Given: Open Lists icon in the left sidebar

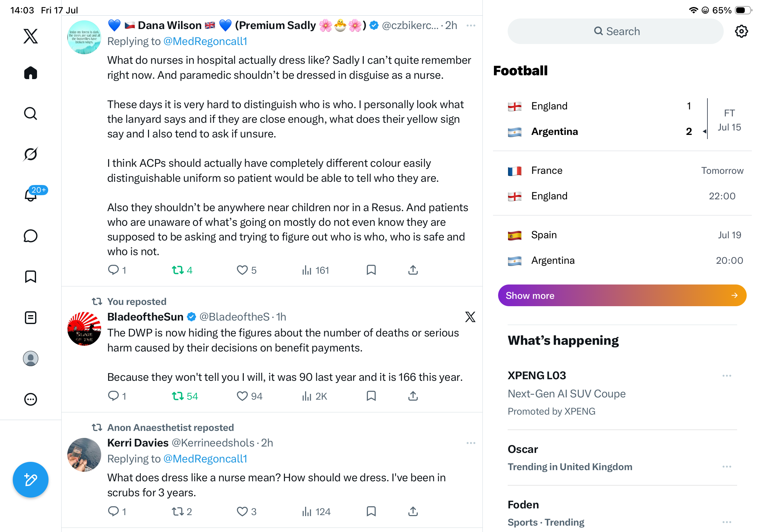Looking at the screenshot, I should [31, 318].
